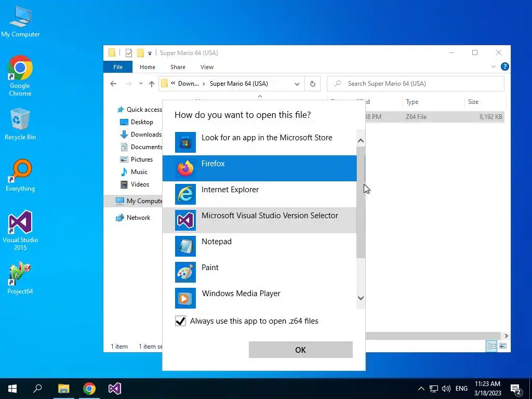Select Notepad from the app list
Viewport: 532px width, 399px height.
pyautogui.click(x=260, y=246)
